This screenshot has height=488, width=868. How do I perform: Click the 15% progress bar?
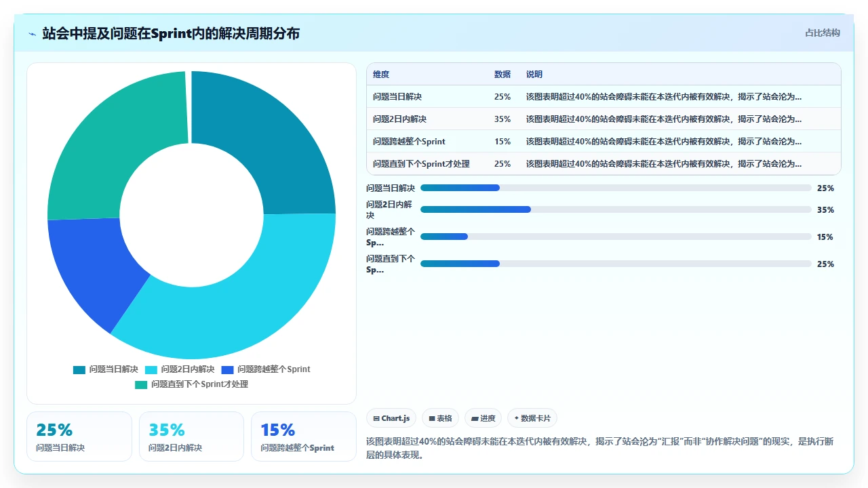click(616, 237)
